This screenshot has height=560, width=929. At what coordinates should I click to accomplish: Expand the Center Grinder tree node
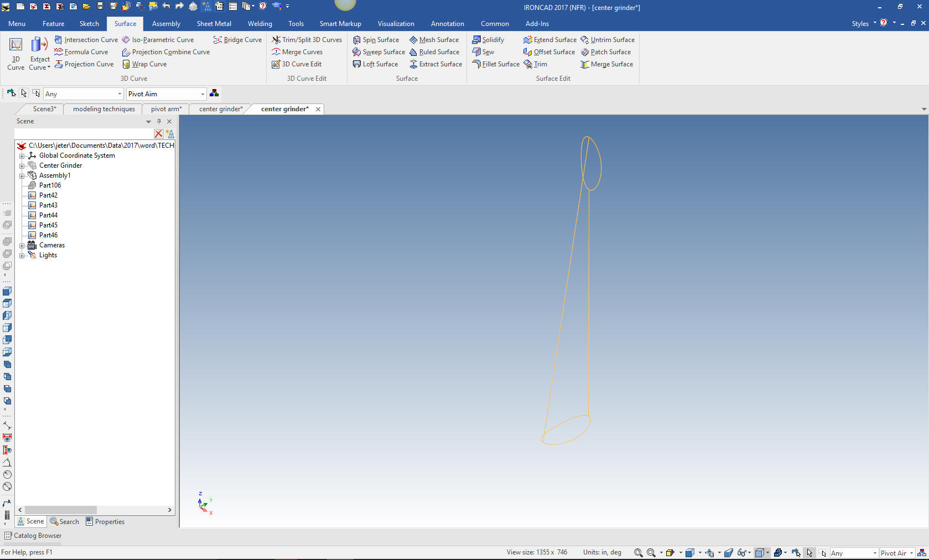[22, 165]
